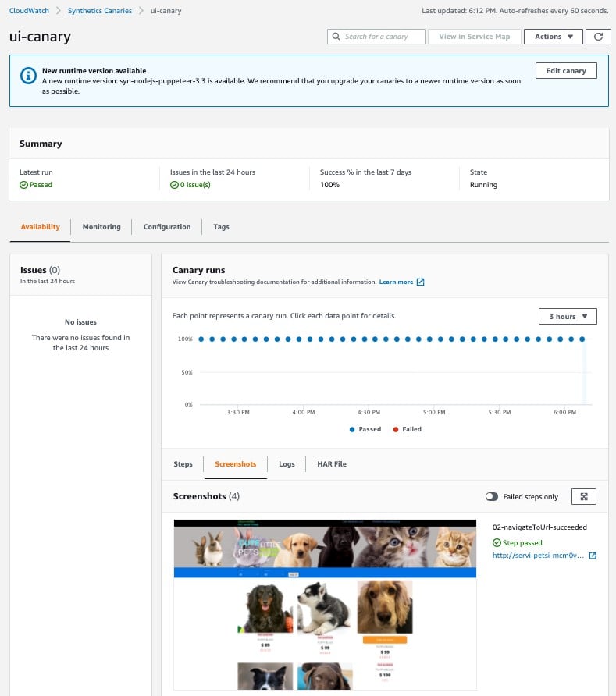Click the external link icon next to servi-petsi URL
This screenshot has width=616, height=696.
click(x=593, y=556)
